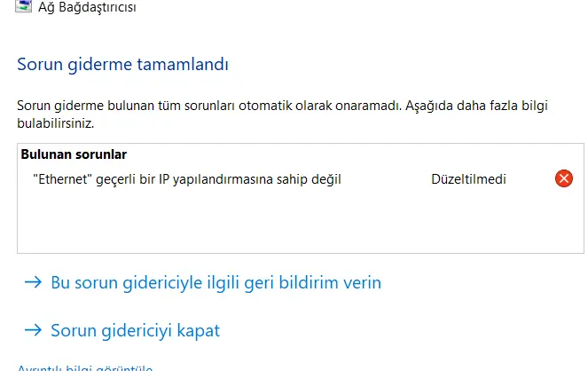This screenshot has height=371, width=588.
Task: Click arrow icon beside Sorun gidericiyi kapat
Action: (x=33, y=330)
